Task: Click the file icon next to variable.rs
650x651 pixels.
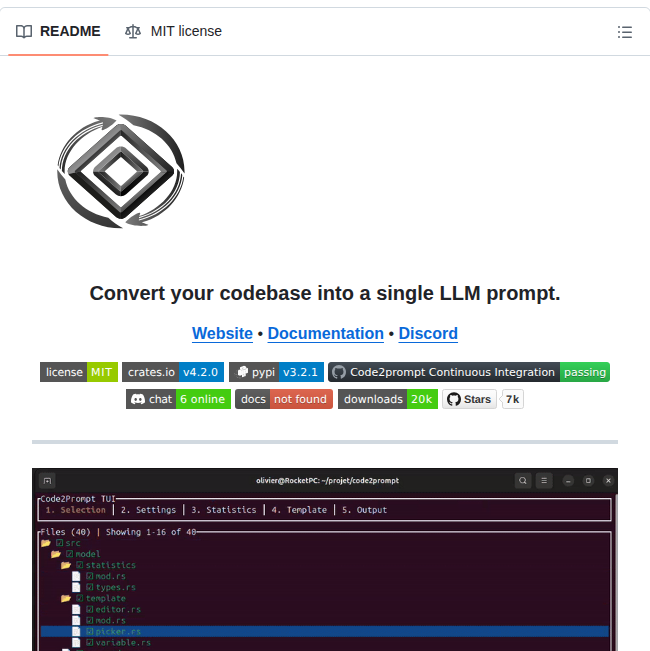Action: coord(76,643)
